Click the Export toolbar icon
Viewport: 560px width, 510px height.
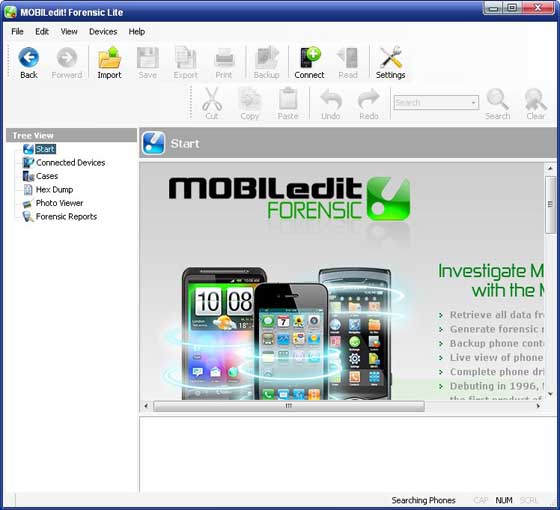point(185,58)
